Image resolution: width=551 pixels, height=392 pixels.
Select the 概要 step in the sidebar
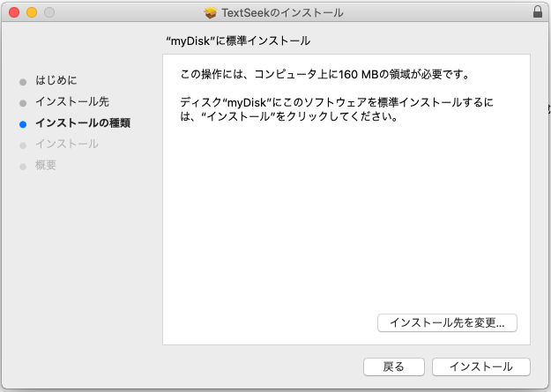46,165
